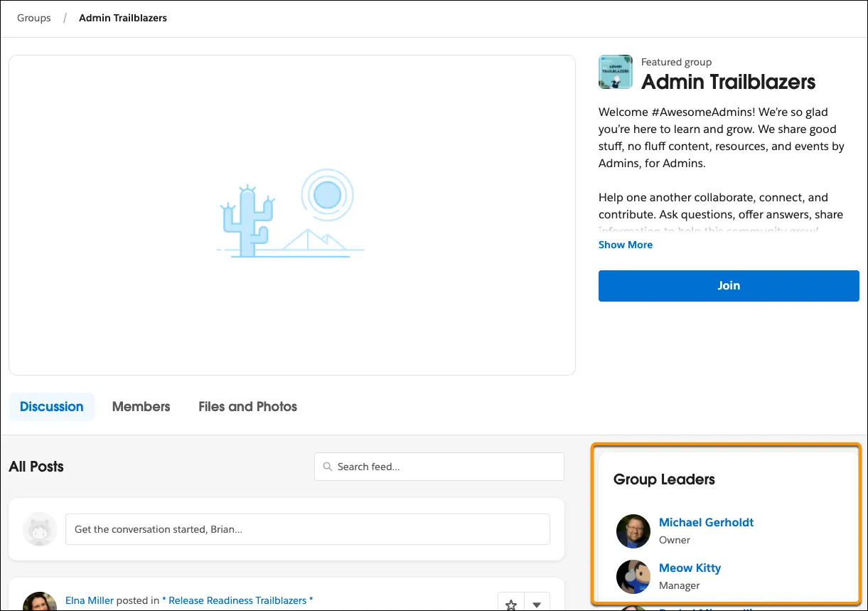868x611 pixels.
Task: Click the cactus desert banner image
Action: tap(292, 215)
